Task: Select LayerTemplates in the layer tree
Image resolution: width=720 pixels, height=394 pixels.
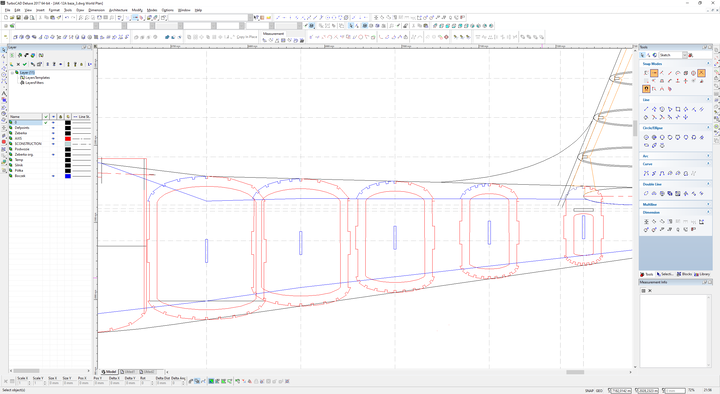Action: (x=38, y=78)
